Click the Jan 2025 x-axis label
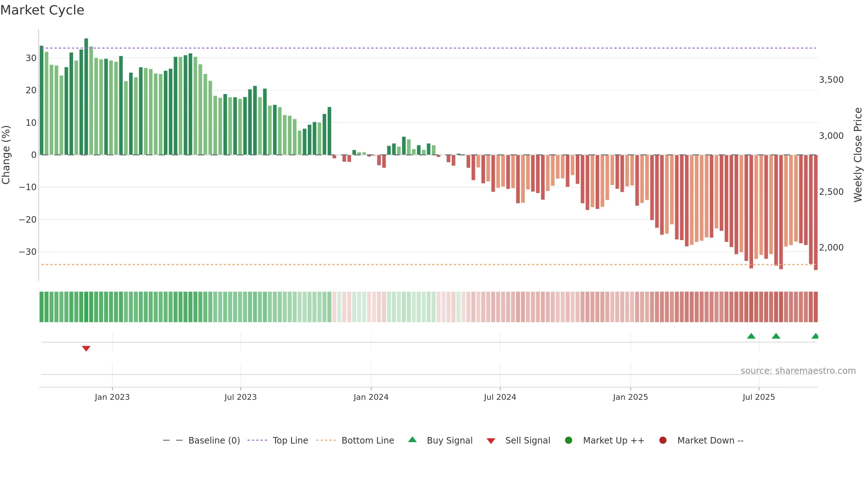This screenshot has height=488, width=868. click(x=630, y=397)
